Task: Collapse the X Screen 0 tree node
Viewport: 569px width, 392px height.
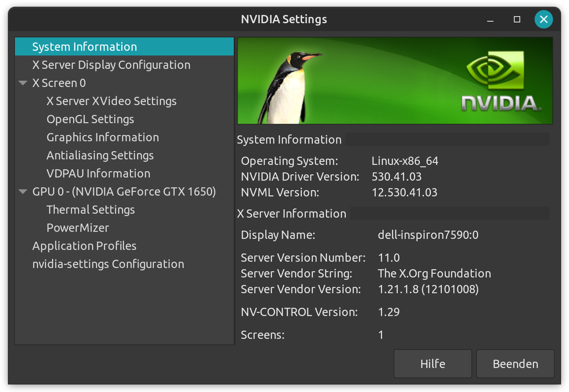Action: tap(23, 83)
